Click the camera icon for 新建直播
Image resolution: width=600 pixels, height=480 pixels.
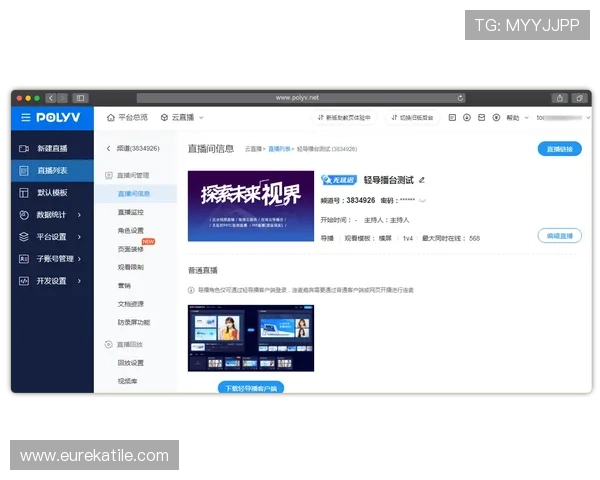click(x=24, y=148)
